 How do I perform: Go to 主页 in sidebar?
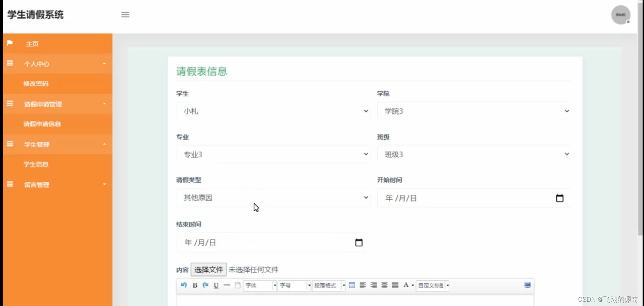pos(32,44)
